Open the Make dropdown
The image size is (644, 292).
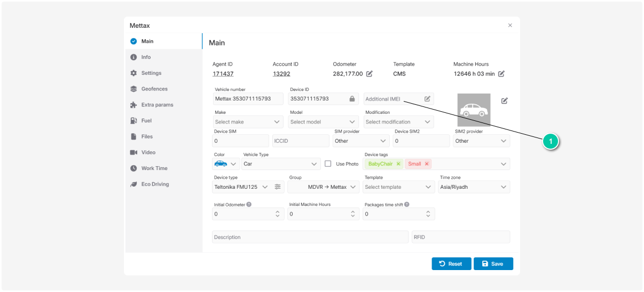(x=248, y=122)
